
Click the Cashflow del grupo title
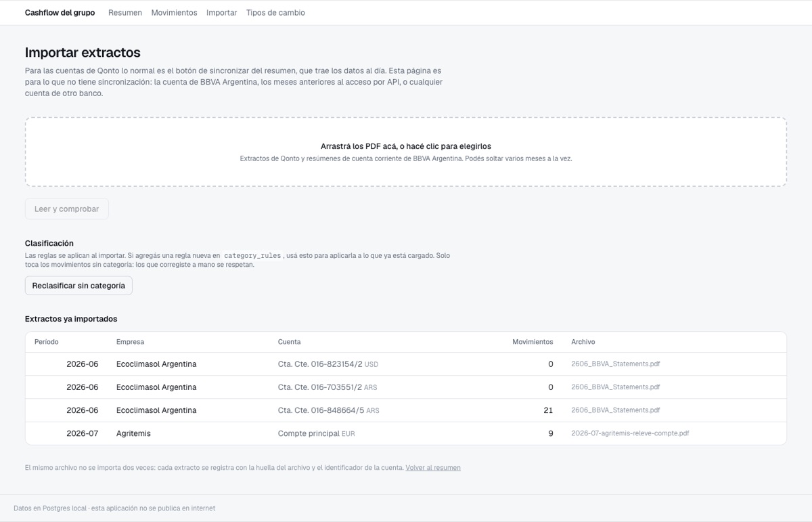pos(60,13)
